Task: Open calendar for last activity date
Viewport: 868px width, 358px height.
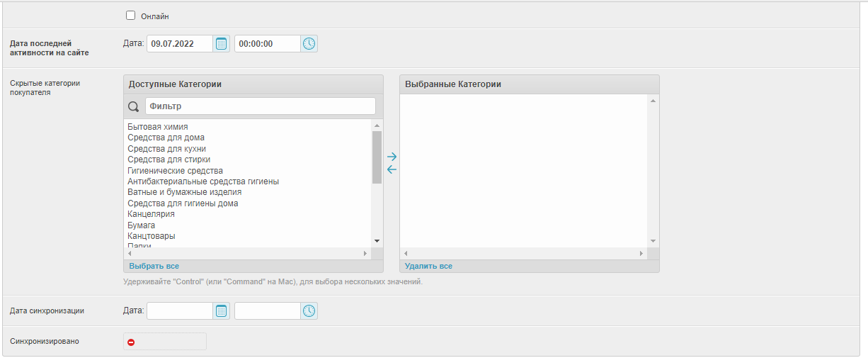Action: (222, 44)
